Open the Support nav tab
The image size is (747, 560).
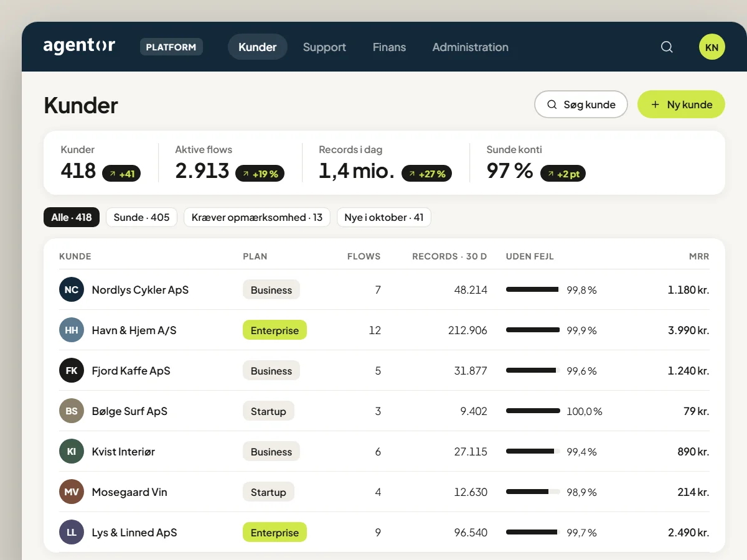click(x=324, y=47)
